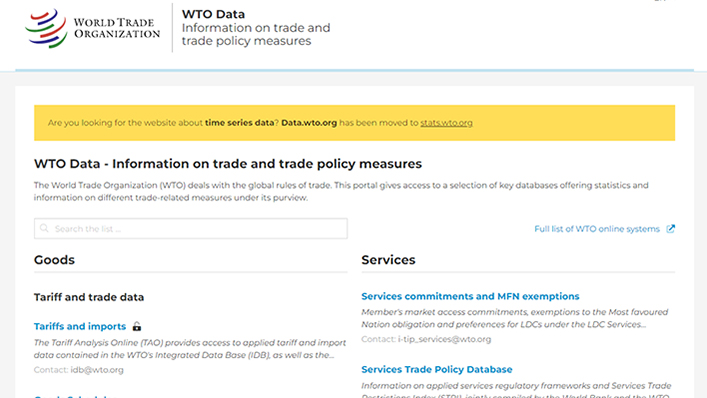Click the 'Goods' section heading
Screen dimensions: 707x398
[54, 260]
